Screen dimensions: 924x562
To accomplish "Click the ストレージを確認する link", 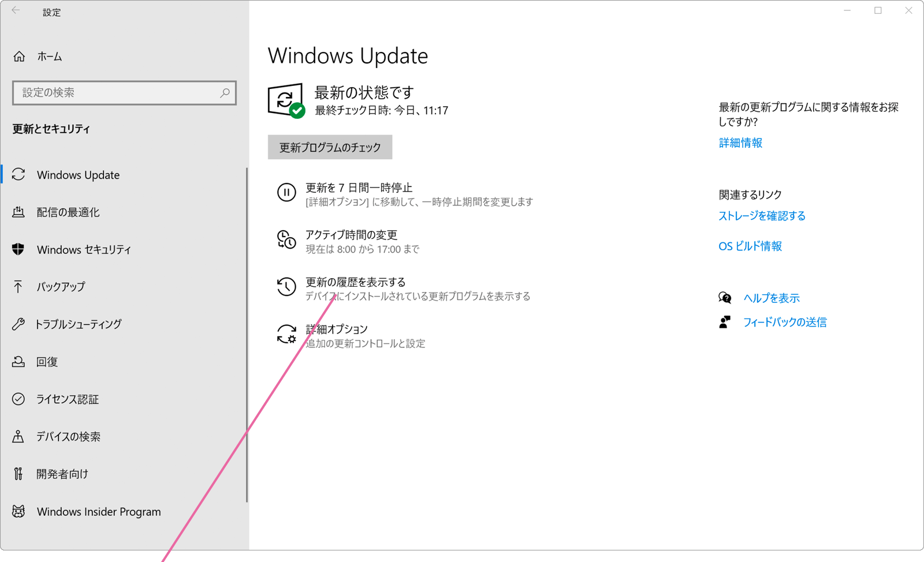I will pos(762,216).
